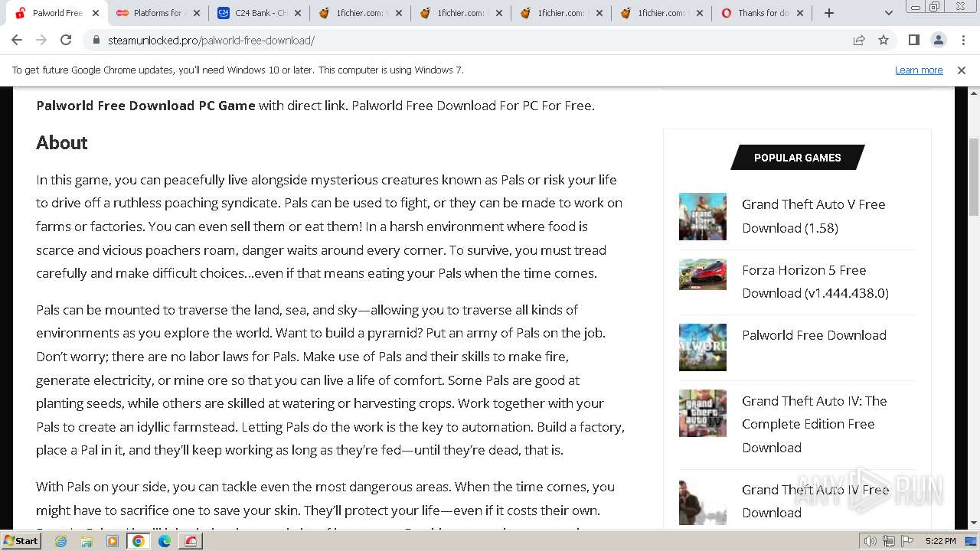Click the About section heading
Screen dimensions: 980x551
click(62, 143)
